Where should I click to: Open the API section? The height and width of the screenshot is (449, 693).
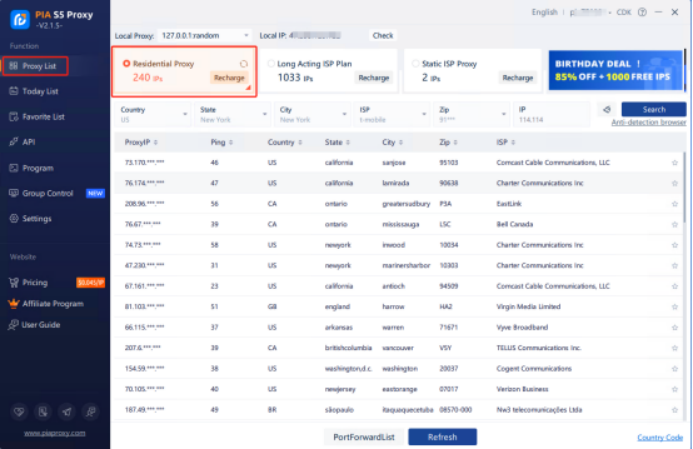point(29,142)
